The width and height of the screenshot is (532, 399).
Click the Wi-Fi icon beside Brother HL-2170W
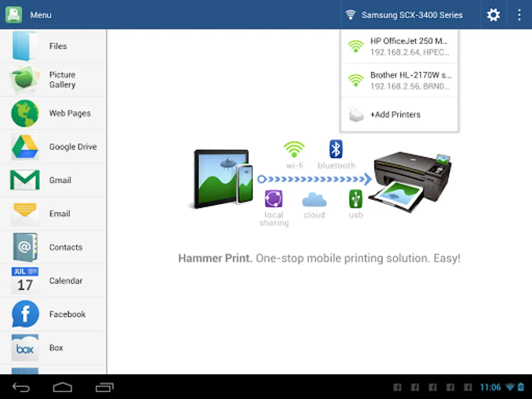point(356,80)
